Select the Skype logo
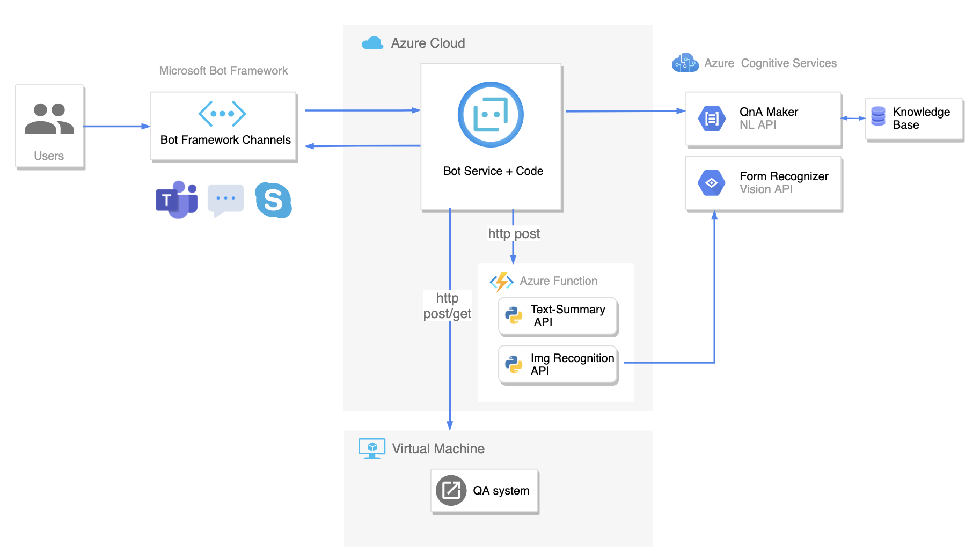 point(273,200)
